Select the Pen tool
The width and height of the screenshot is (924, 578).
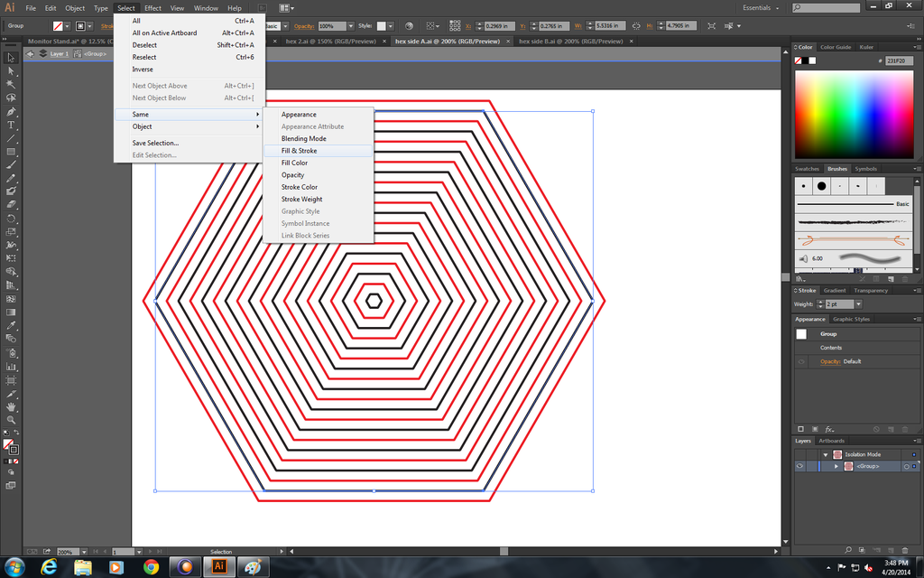pyautogui.click(x=11, y=111)
